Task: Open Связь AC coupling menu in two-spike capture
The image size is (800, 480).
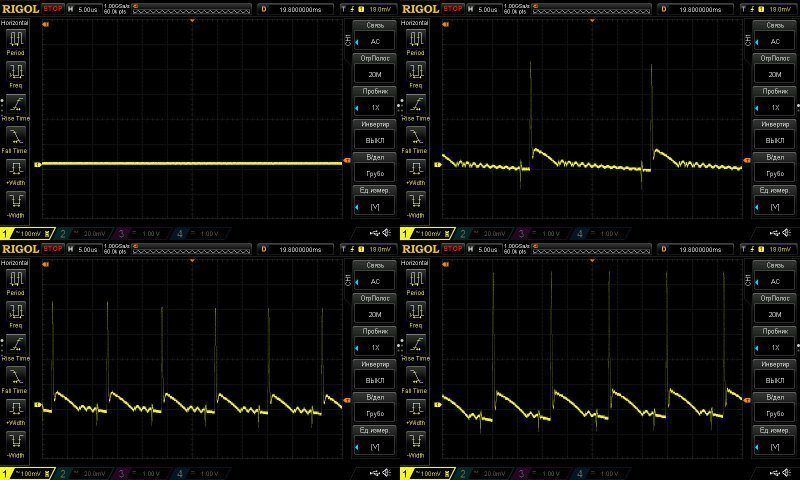Action: coord(775,36)
